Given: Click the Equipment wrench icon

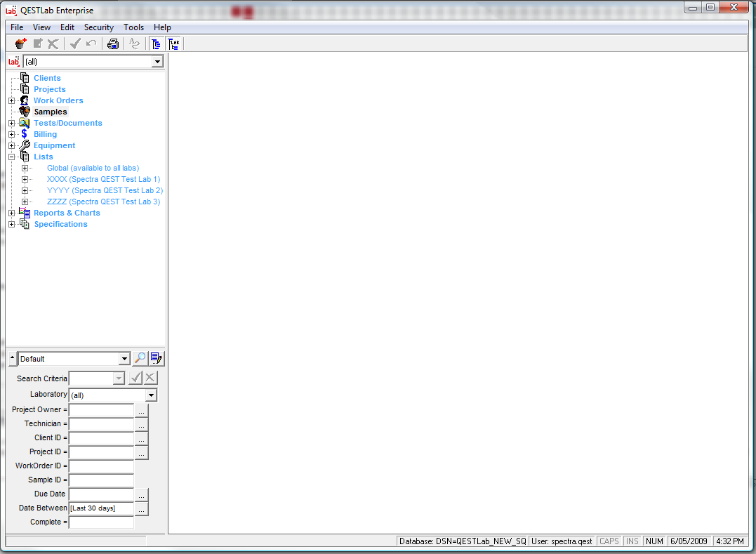Looking at the screenshot, I should 25,145.
